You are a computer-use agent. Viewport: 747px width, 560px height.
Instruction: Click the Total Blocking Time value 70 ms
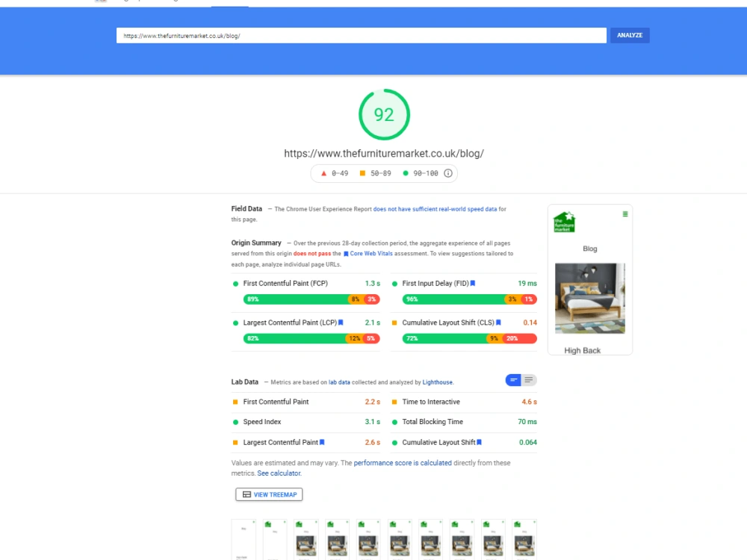click(x=527, y=422)
